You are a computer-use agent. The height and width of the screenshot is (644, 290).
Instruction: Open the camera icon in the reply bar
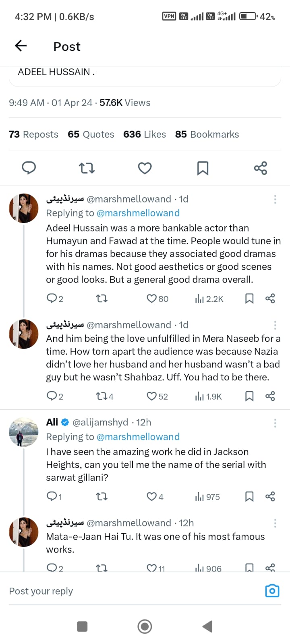click(x=272, y=590)
